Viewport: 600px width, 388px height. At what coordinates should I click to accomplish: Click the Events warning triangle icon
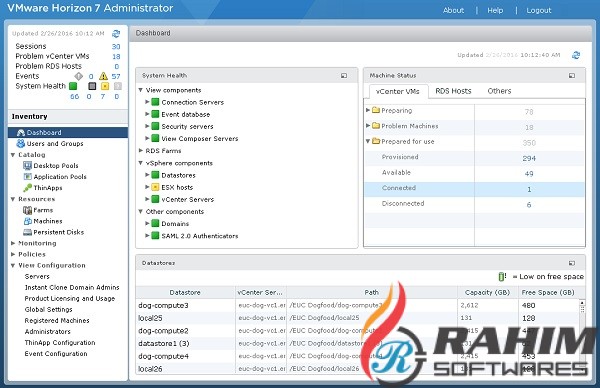point(103,76)
